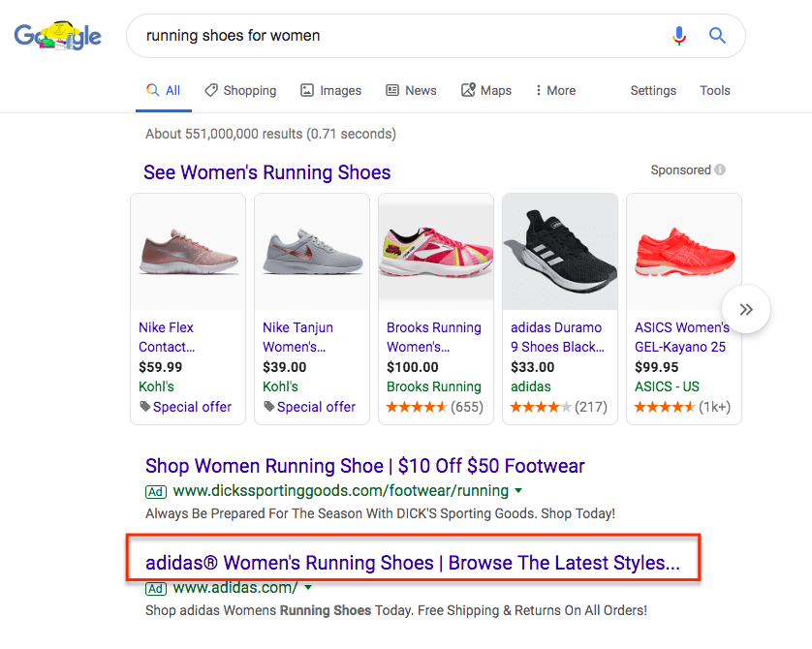812x649 pixels.
Task: Click the pink Nike Flex shoe thumbnail
Action: pos(187,250)
